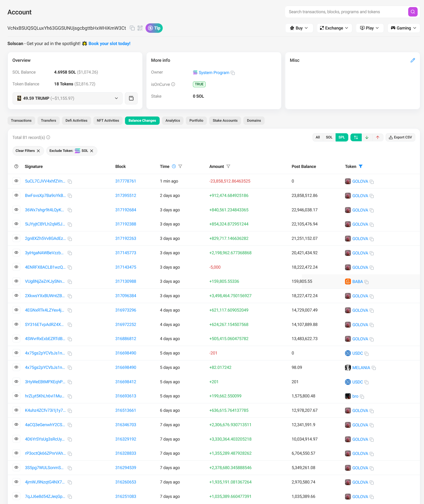
Task: Copy the MELANIA token address
Action: [x=374, y=368]
